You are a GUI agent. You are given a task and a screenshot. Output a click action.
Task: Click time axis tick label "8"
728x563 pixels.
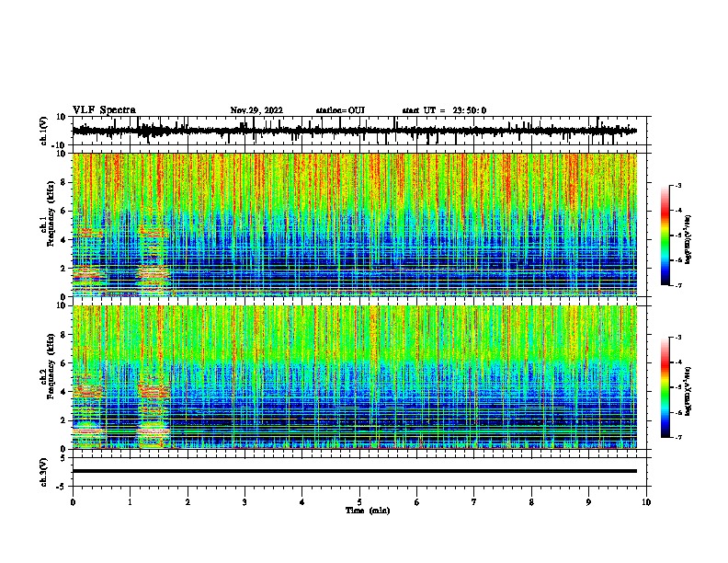pyautogui.click(x=531, y=502)
